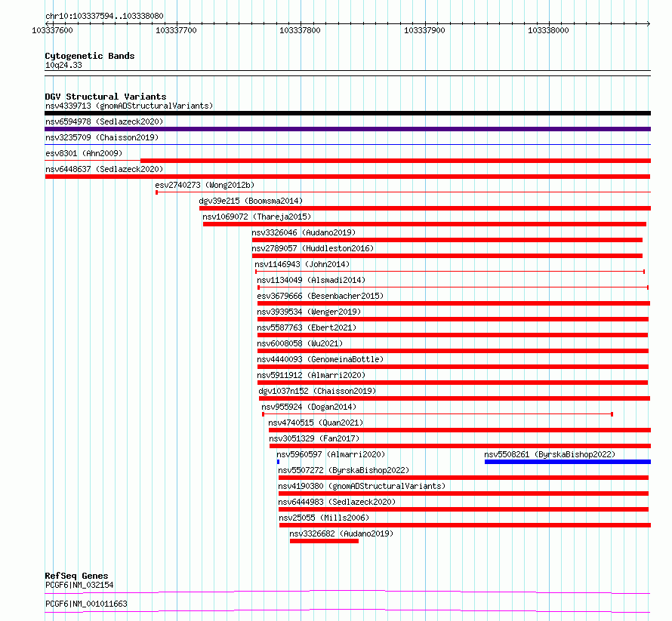Click nsv2789057 (Huddleston2016) label

pos(313,248)
